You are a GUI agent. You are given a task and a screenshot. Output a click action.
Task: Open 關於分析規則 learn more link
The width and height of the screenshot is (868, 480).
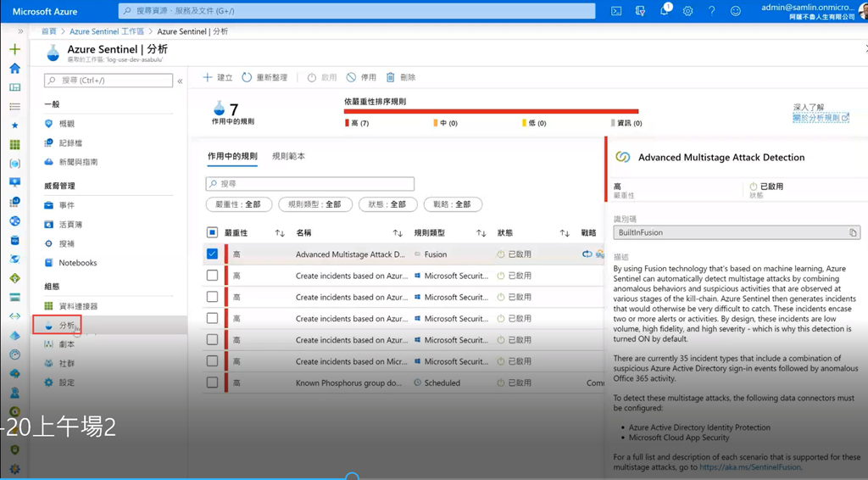point(821,118)
